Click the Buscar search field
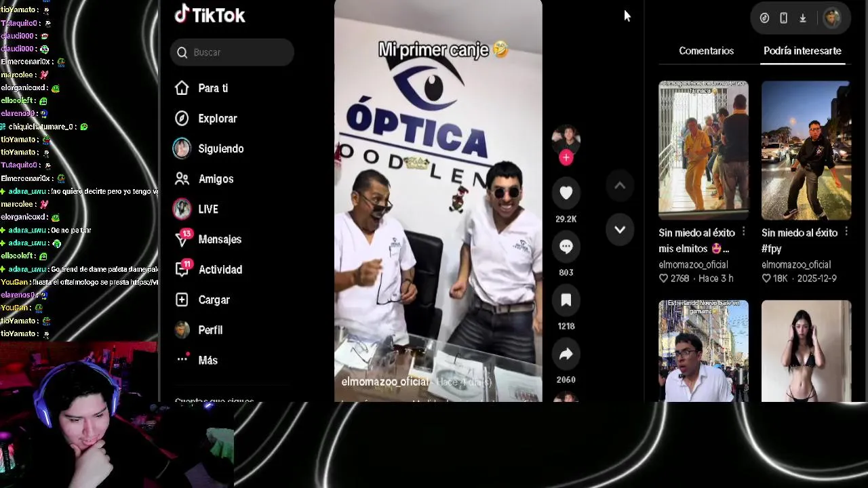 (x=232, y=52)
